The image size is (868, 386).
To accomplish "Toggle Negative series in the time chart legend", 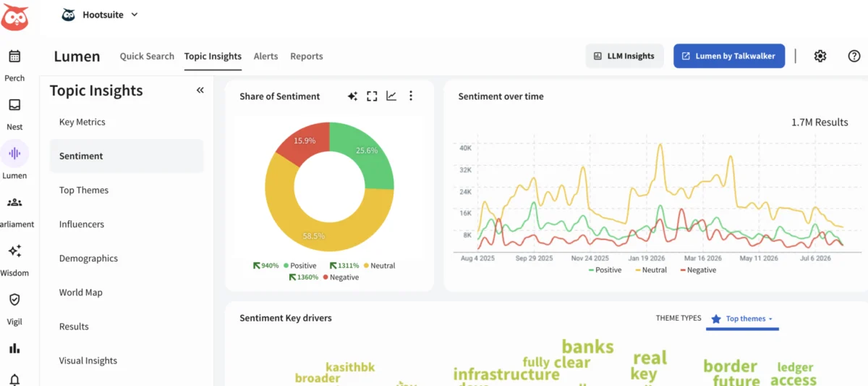I will click(698, 270).
